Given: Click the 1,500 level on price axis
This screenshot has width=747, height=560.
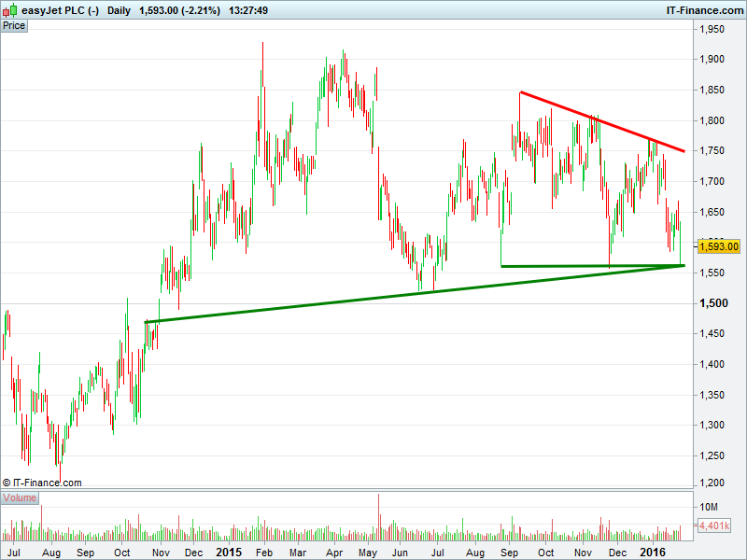Looking at the screenshot, I should [x=712, y=303].
